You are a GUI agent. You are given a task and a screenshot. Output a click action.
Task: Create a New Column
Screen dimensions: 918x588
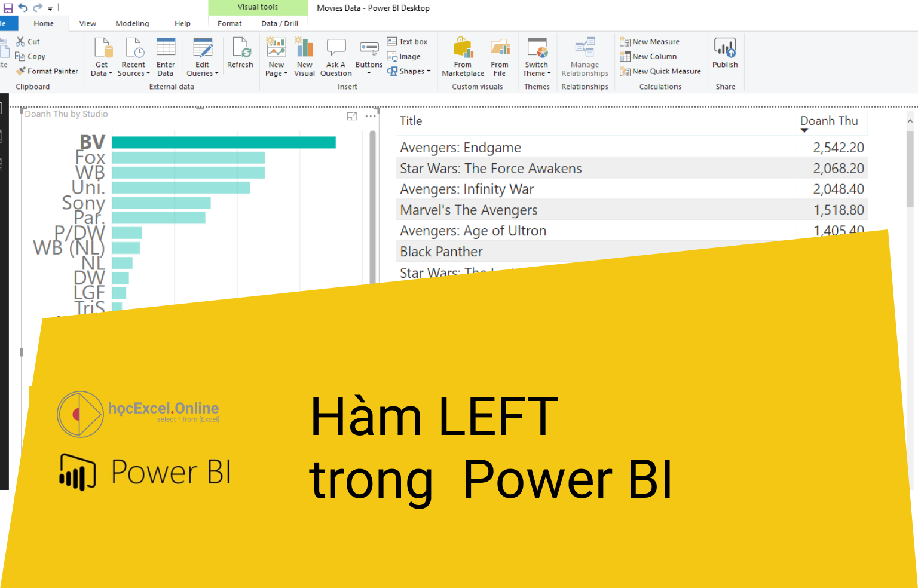648,56
